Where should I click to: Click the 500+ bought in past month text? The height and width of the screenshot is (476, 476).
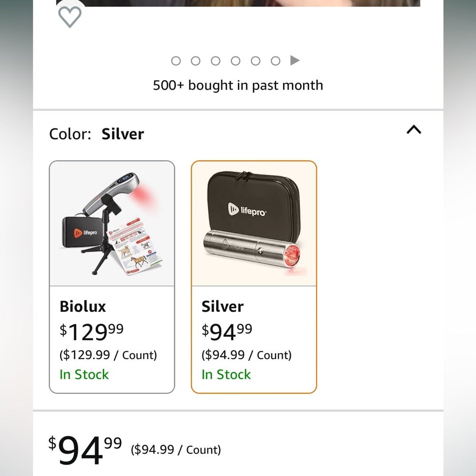tap(238, 85)
